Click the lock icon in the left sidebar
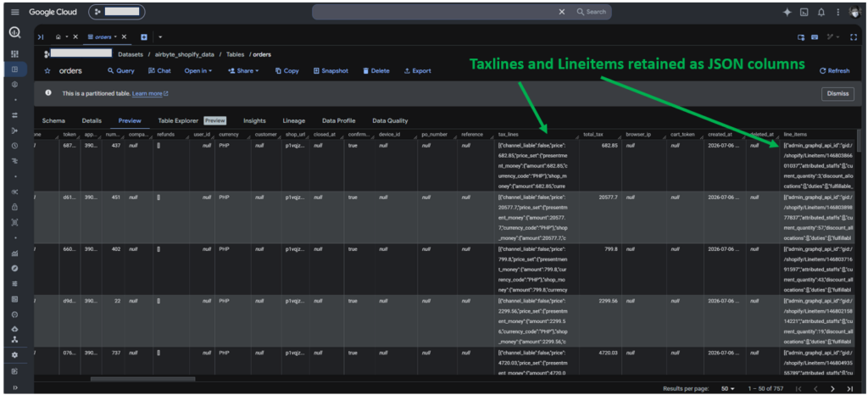Viewport: 868px width, 395px height. 15,207
